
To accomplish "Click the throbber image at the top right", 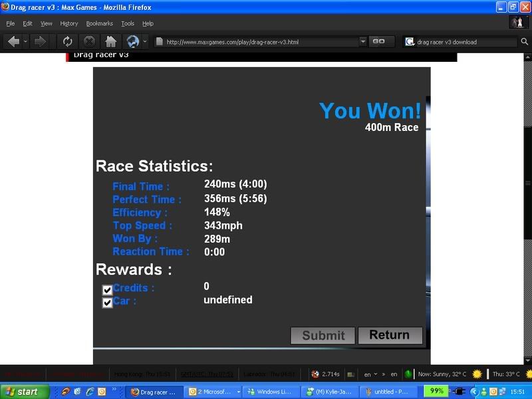I will [x=518, y=23].
